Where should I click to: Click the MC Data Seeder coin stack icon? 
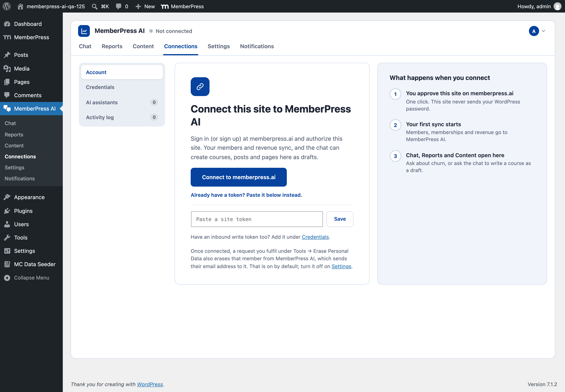coord(7,264)
